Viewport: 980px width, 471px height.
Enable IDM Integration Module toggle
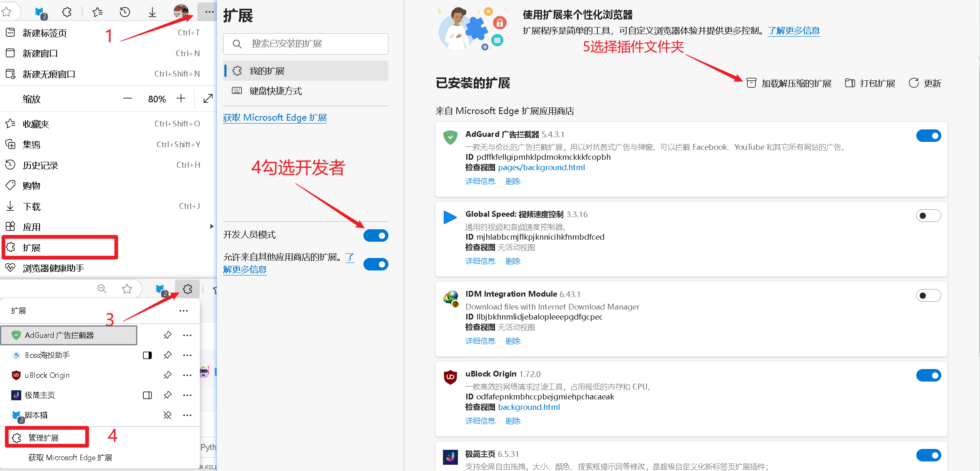(x=928, y=295)
